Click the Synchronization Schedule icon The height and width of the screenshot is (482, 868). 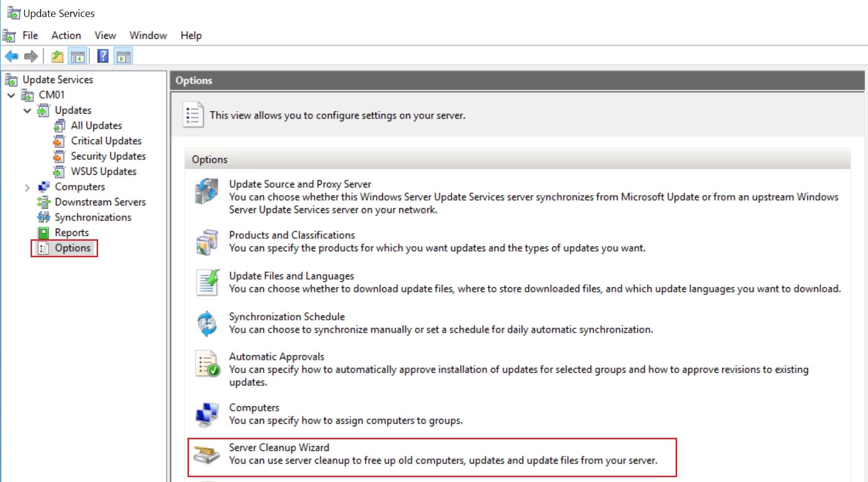tap(207, 324)
